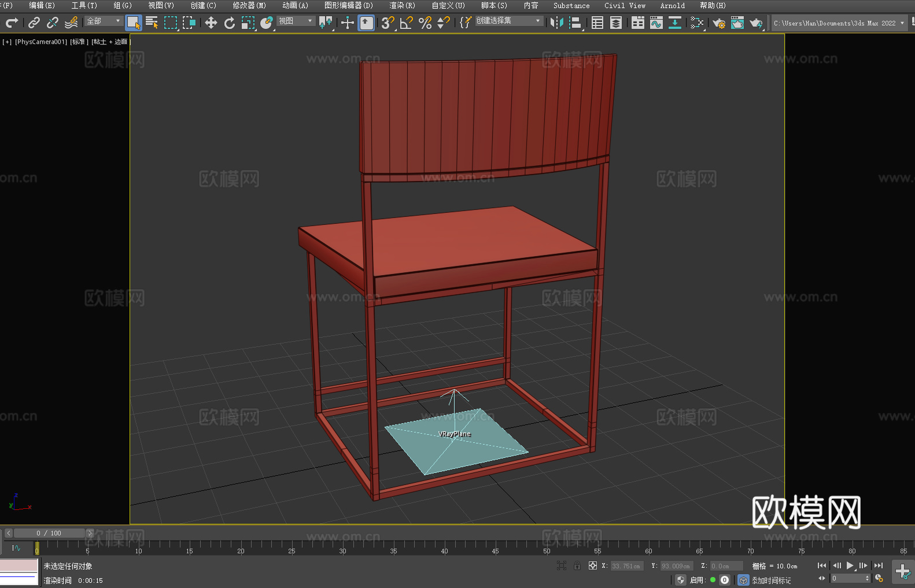Select the Unlink selection tool
The height and width of the screenshot is (588, 915).
coord(53,23)
